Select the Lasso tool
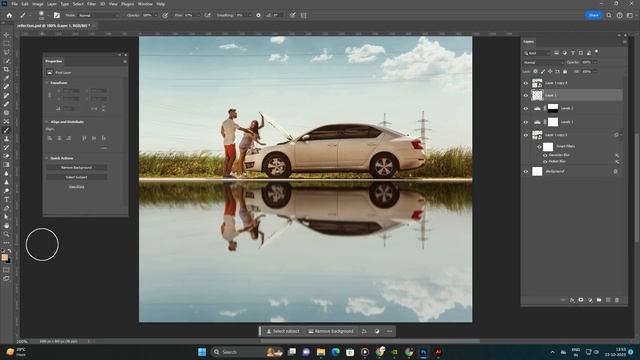Image resolution: width=640 pixels, height=360 pixels. point(6,52)
